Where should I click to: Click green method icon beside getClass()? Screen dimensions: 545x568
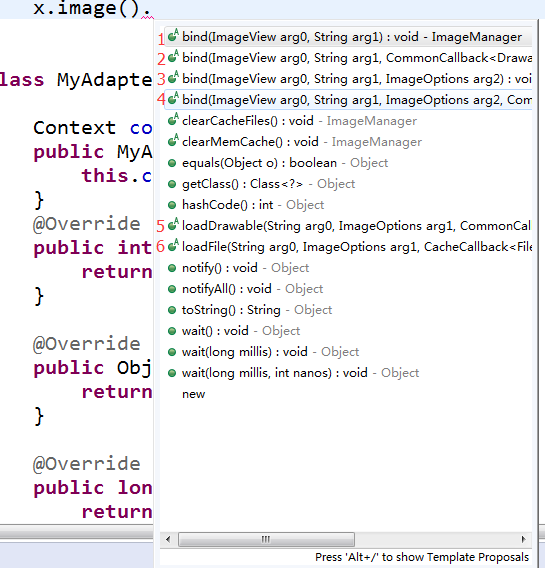click(172, 184)
